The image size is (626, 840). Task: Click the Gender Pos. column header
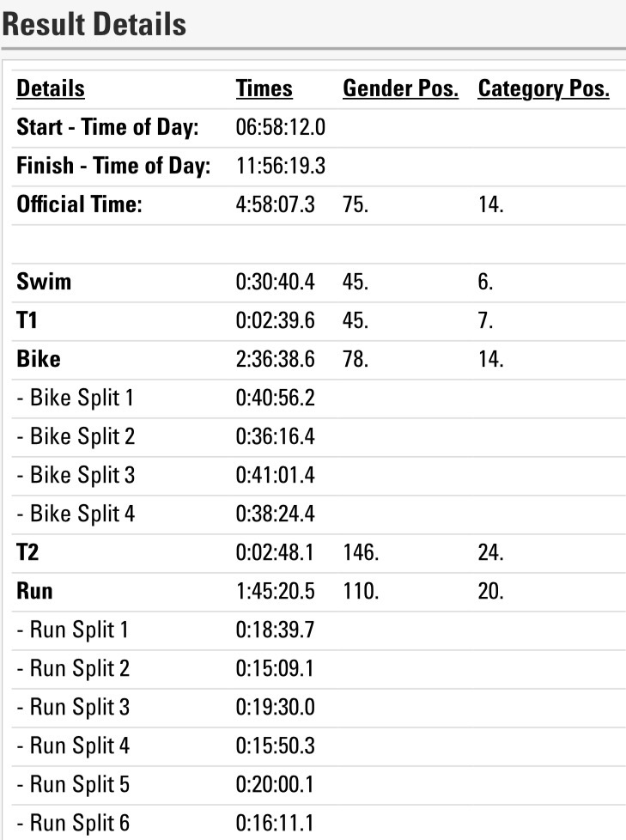tap(400, 88)
